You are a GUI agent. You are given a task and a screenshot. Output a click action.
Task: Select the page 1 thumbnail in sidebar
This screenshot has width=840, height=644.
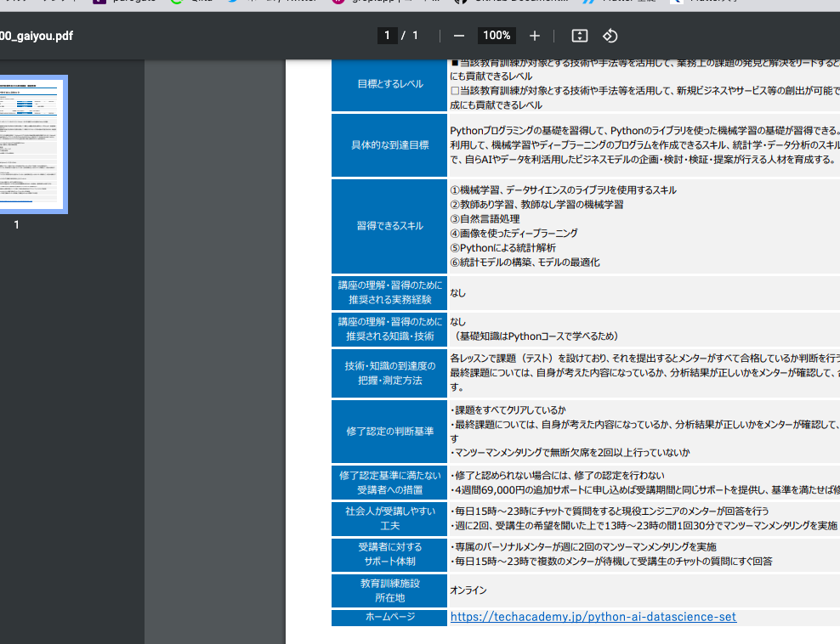33,144
